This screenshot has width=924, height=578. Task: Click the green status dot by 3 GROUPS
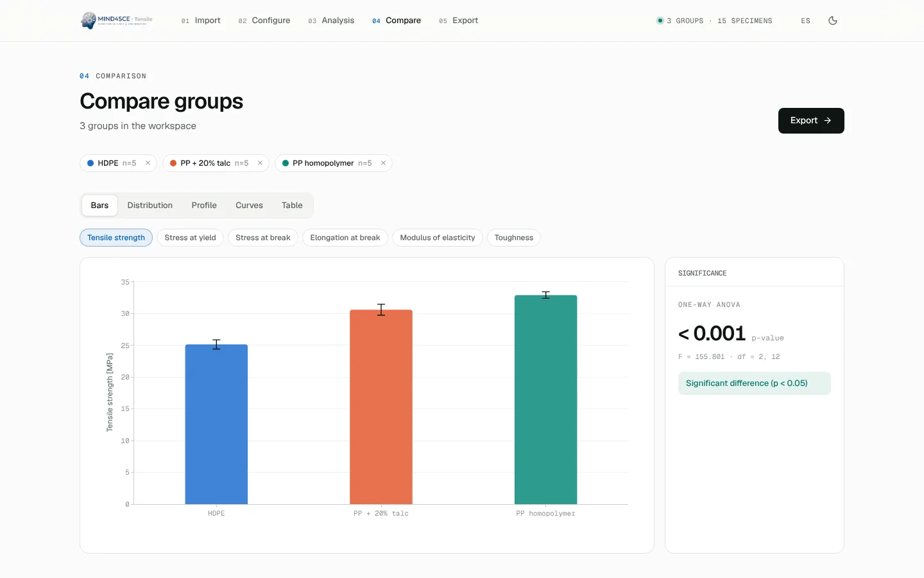pos(660,21)
